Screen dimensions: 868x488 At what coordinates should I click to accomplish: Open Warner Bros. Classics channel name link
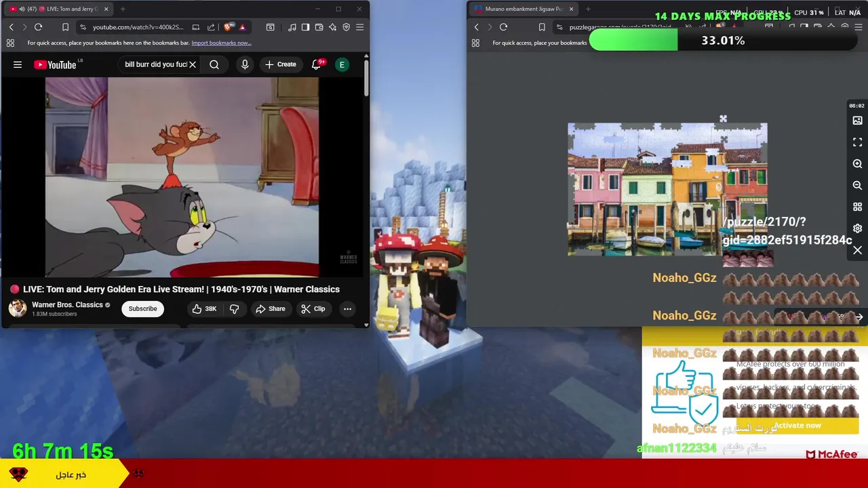click(x=67, y=305)
